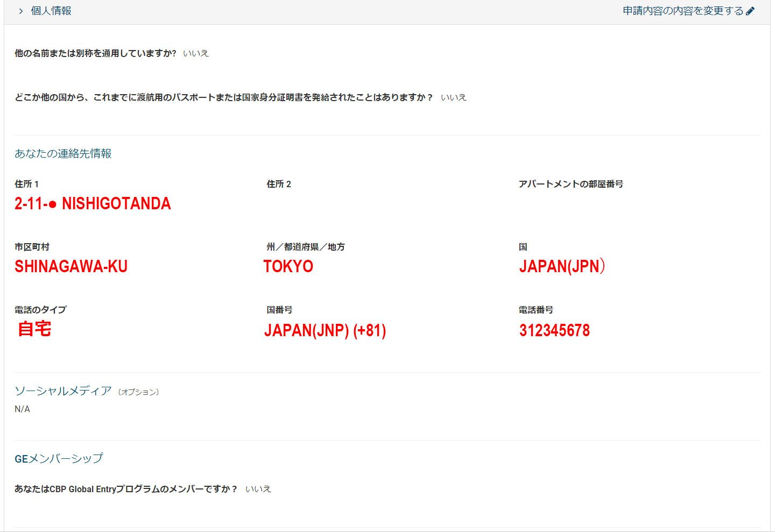Click the ソーシャルメディア heading

click(x=63, y=391)
